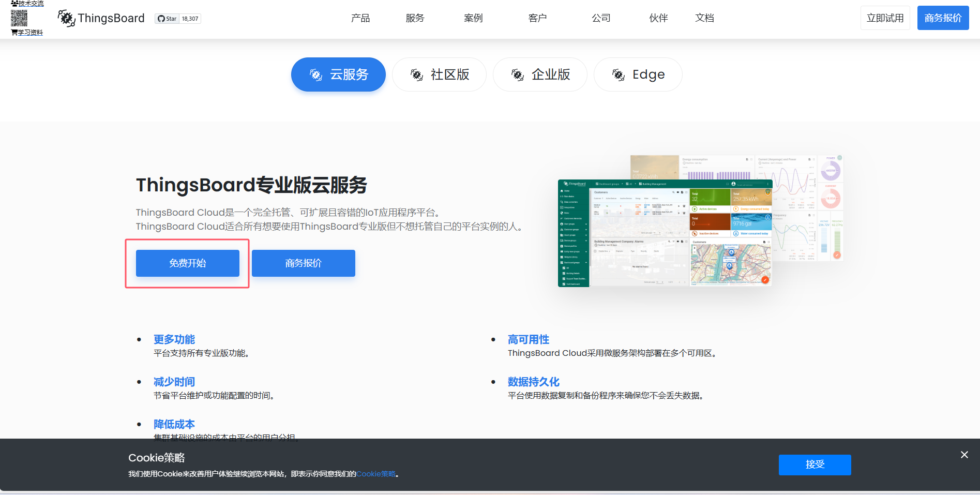Accept cookies with the 接受 button
Viewport: 980px width, 495px height.
coord(815,465)
